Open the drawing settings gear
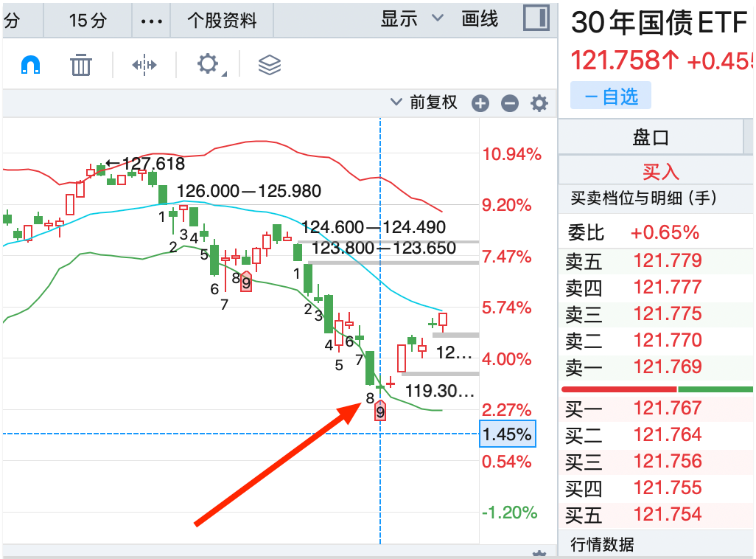Screen dimensions: 756x559 (x=209, y=65)
